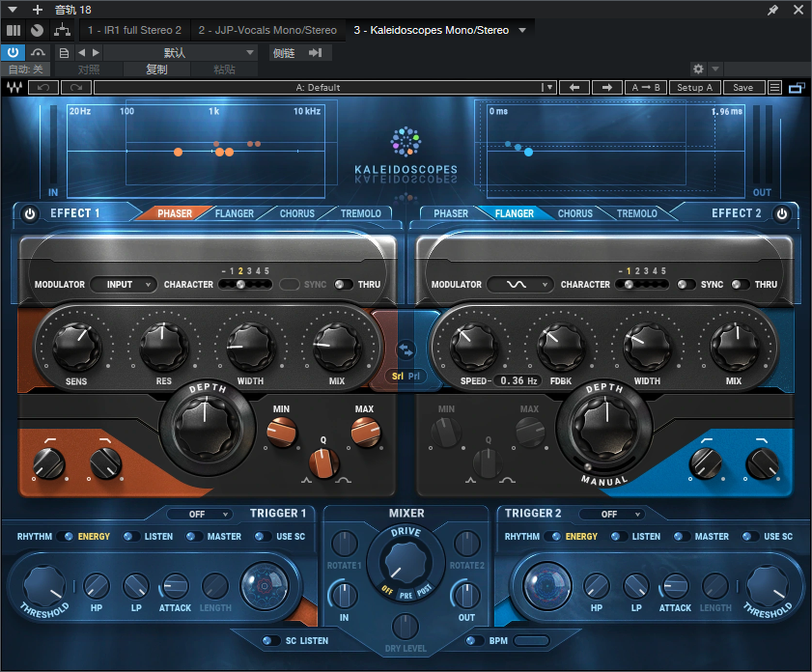Select Effect 2 PHASER tab

(x=451, y=213)
